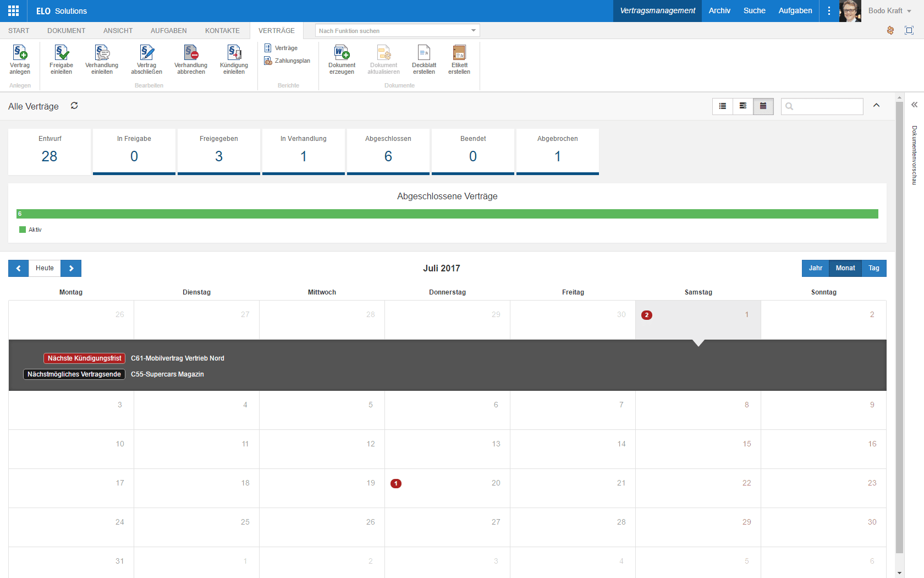The height and width of the screenshot is (578, 924).
Task: Start Freigabe einleiten action
Action: [x=62, y=59]
